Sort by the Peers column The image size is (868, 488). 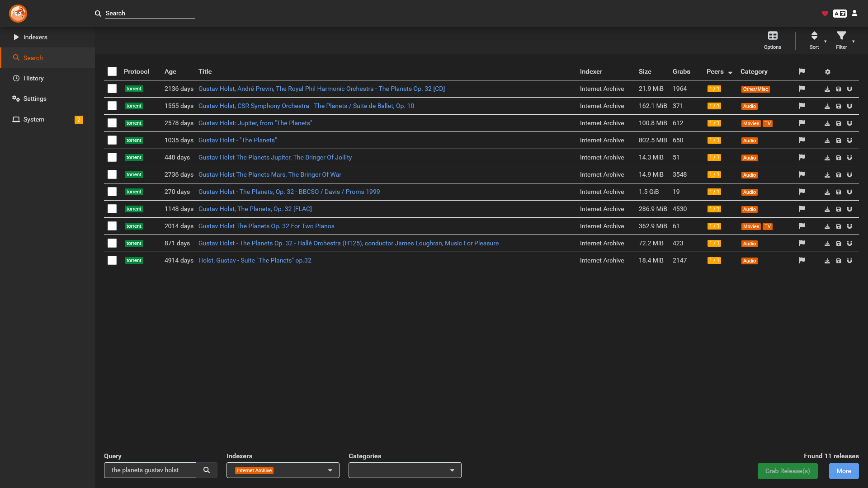click(719, 71)
